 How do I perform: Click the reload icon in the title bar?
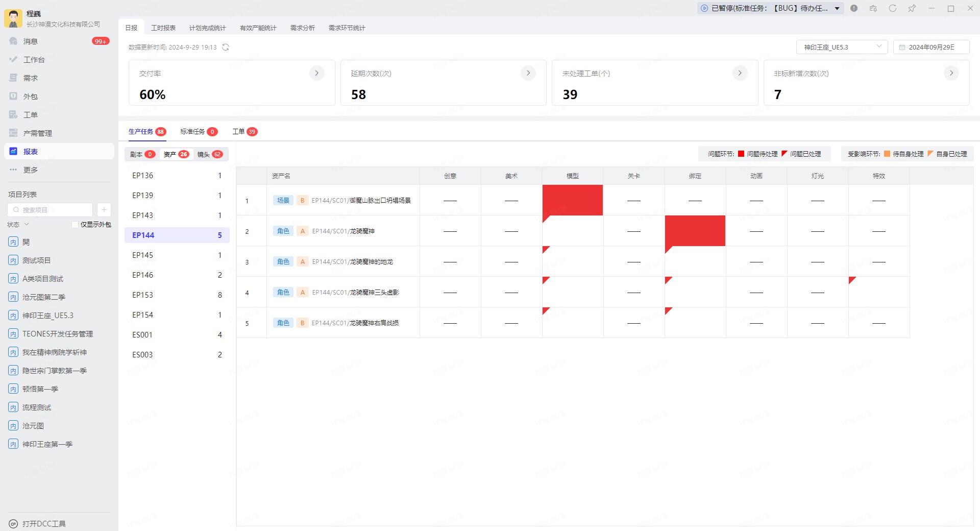tap(892, 8)
